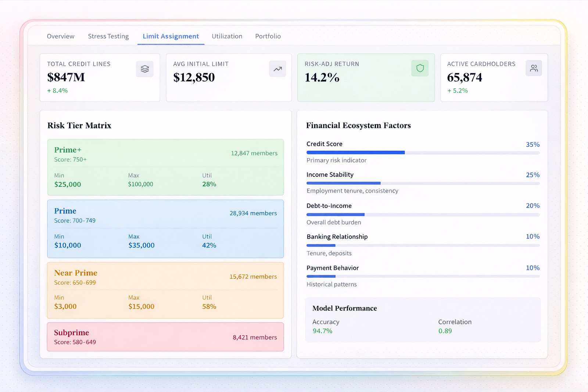Select the Subprime tier heading
The width and height of the screenshot is (588, 392).
coord(72,333)
